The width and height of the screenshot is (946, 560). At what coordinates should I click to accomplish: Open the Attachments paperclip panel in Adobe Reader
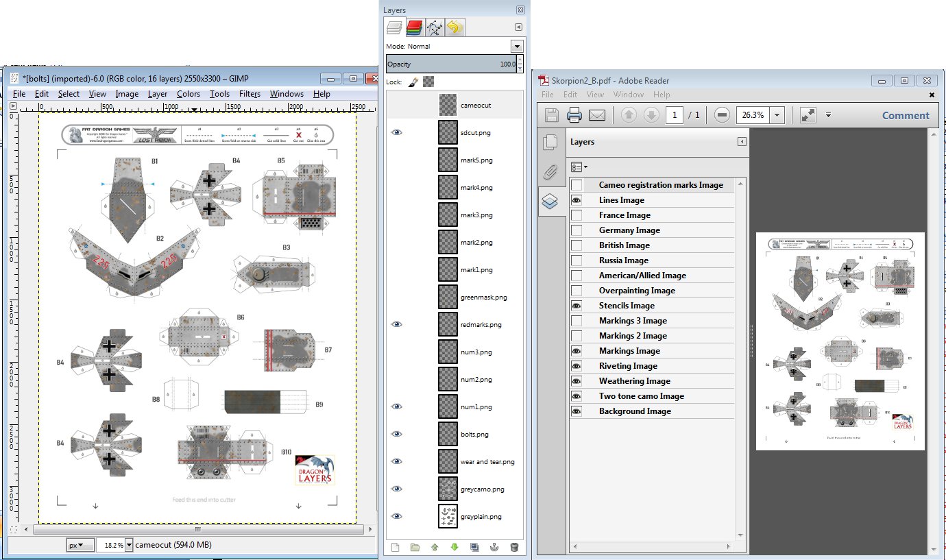coord(550,171)
